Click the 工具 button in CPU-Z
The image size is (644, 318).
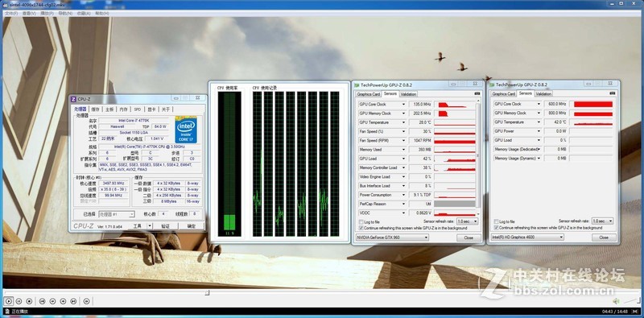tap(137, 226)
